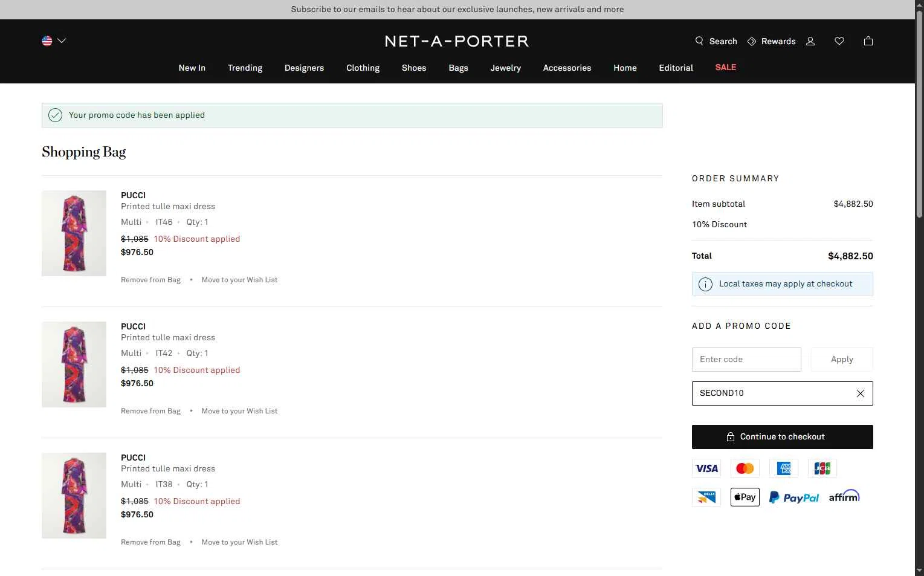Open the Accessories menu
Image resolution: width=924 pixels, height=576 pixels.
567,68
